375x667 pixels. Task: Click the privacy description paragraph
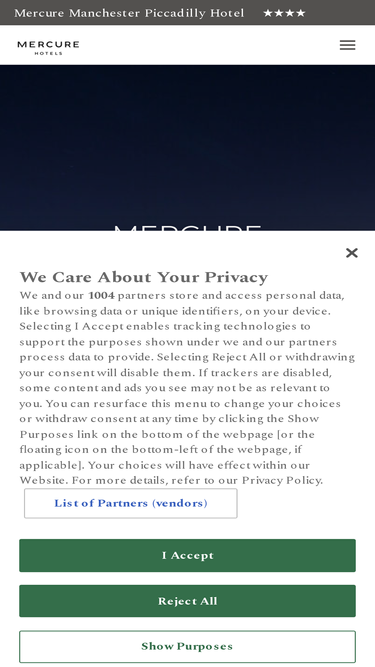click(187, 388)
